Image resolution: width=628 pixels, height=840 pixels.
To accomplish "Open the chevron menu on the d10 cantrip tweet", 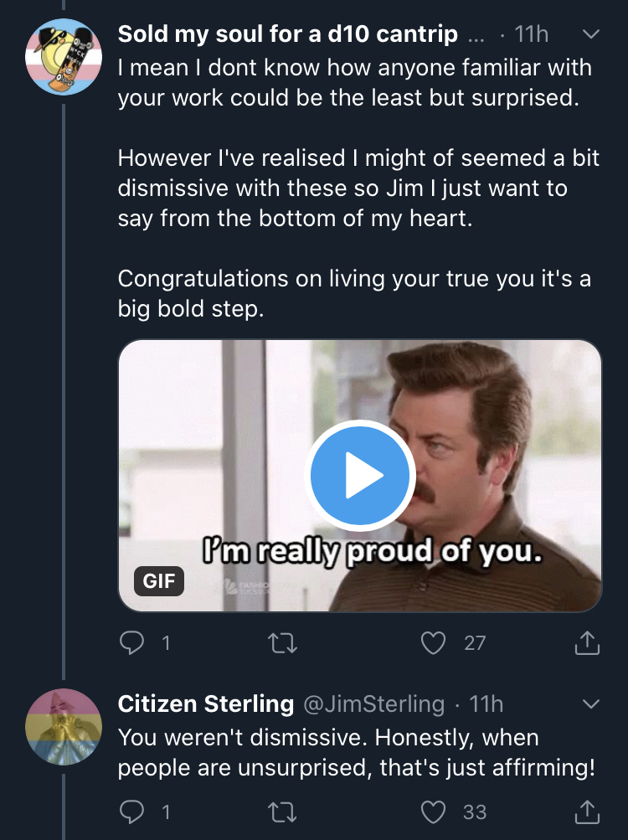I will click(590, 34).
